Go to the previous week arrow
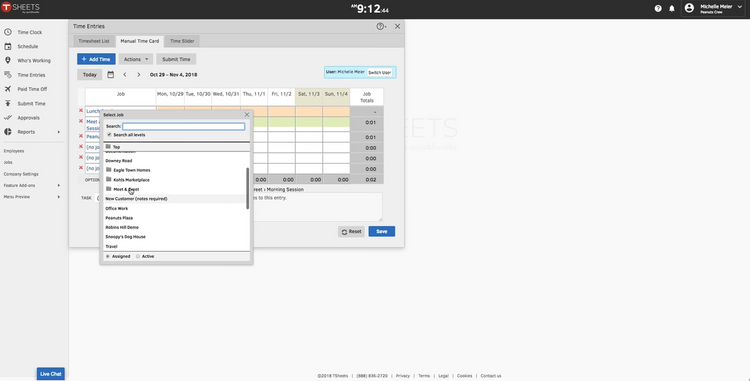 (x=125, y=75)
